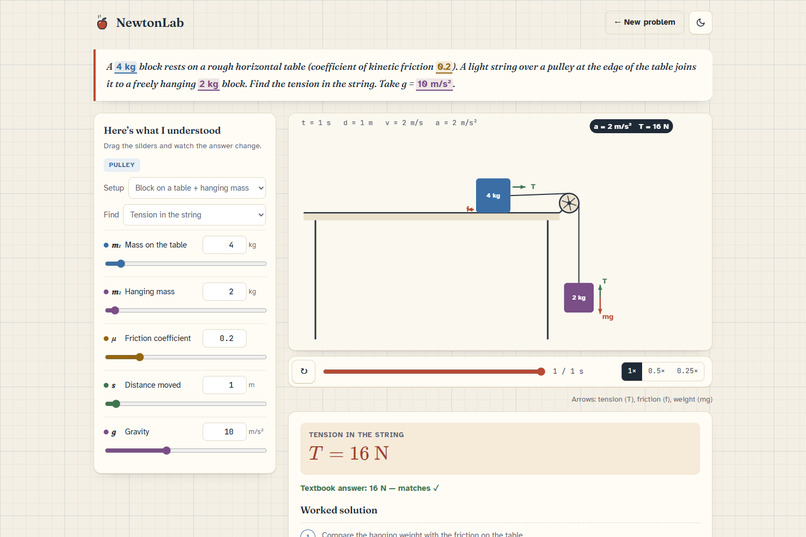Click the a = 2 m/s² T = 16 N badge

pyautogui.click(x=631, y=126)
